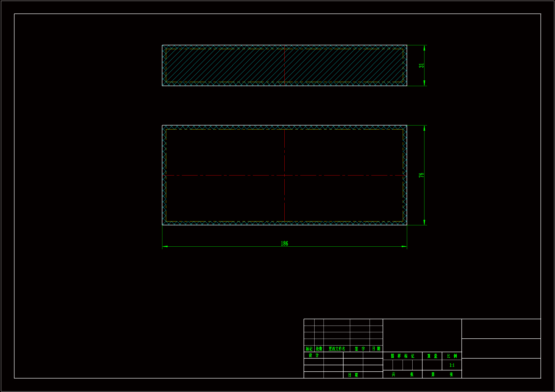Image resolution: width=555 pixels, height=392 pixels.
Task: Click the 186 width dimension text
Action: tap(284, 243)
